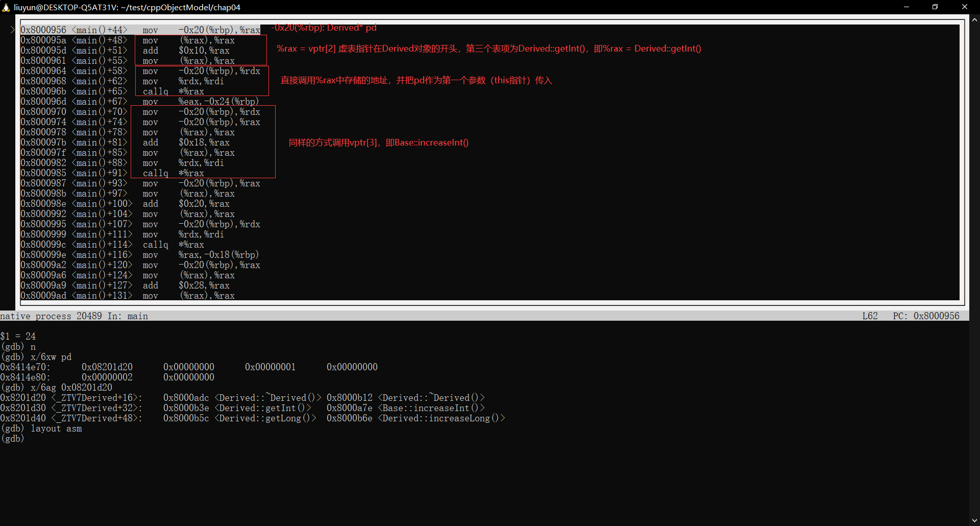The image size is (980, 526).
Task: Click the Linux penguin icon in title bar
Action: [x=6, y=7]
